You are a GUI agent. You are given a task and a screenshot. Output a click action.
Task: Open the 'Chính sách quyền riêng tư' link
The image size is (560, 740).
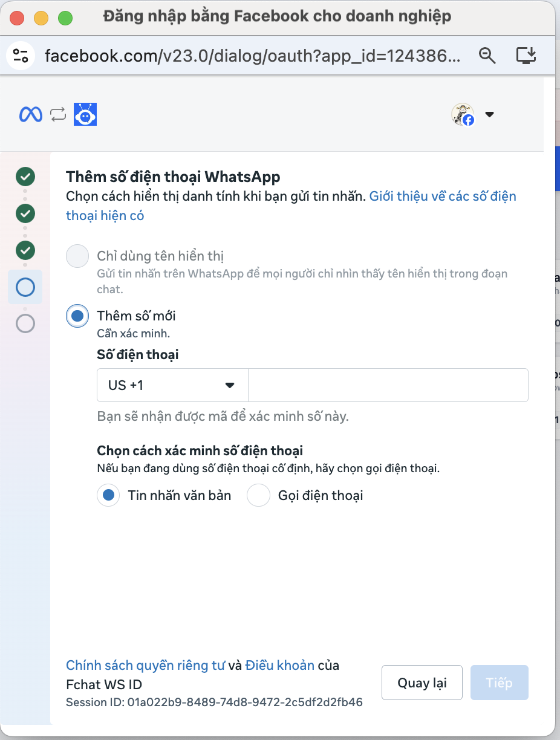click(x=145, y=666)
